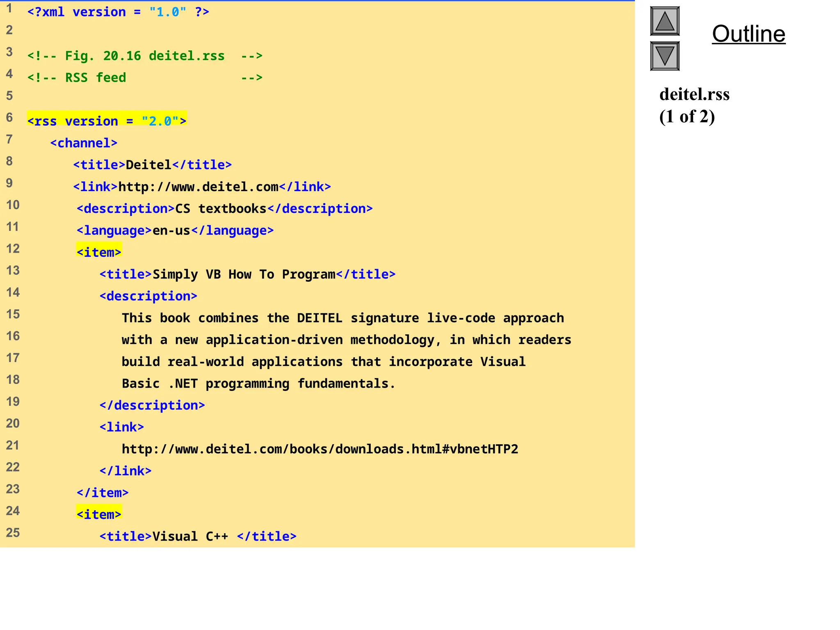840x630 pixels.
Task: Click 'Basic .NET programming fundamentals.' line
Action: 259,383
